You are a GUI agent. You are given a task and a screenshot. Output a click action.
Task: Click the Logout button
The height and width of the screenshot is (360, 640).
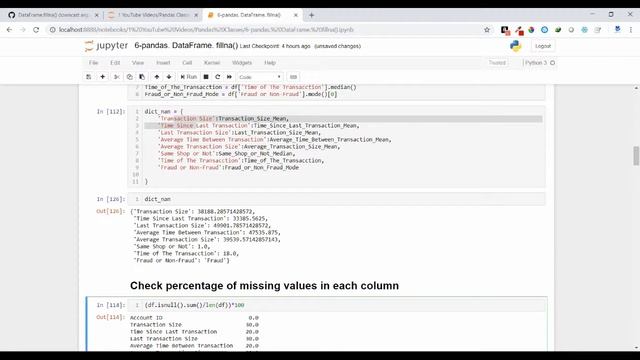click(x=543, y=46)
